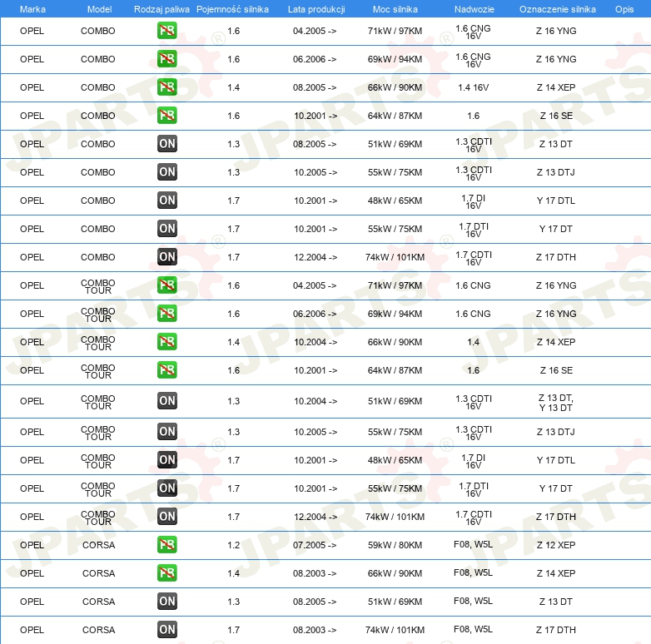This screenshot has width=651, height=644.
Task: Click '1.7 DI 16V' cell in COMBO TOUR row
Action: pos(474,461)
